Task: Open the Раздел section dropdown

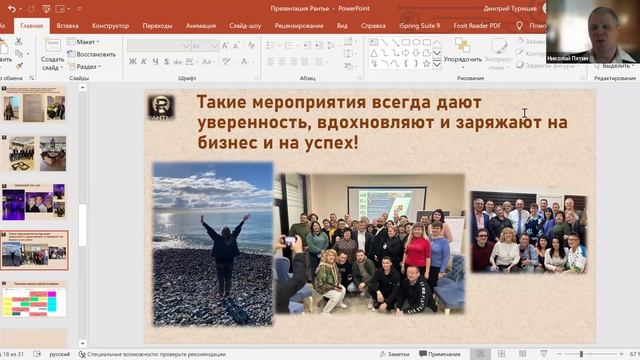Action: point(84,66)
